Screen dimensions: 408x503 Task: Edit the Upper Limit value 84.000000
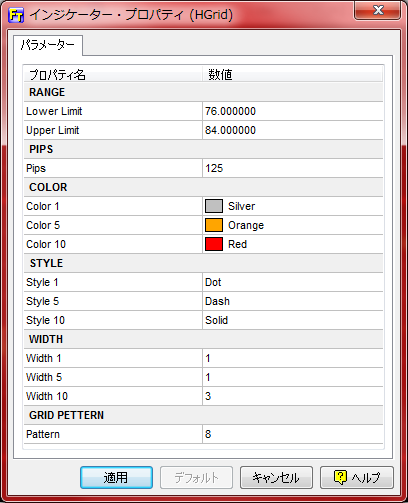(293, 130)
